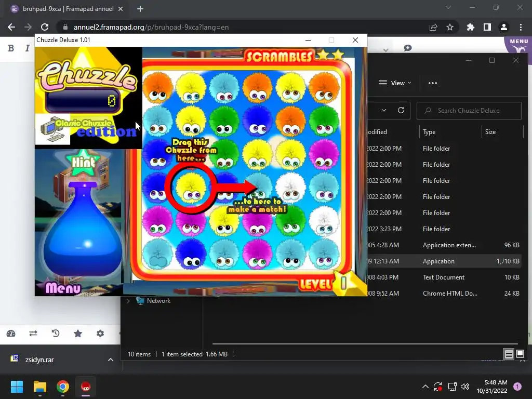Open a new Chrome tab
Viewport: 532px width, 399px height.
pos(140,9)
